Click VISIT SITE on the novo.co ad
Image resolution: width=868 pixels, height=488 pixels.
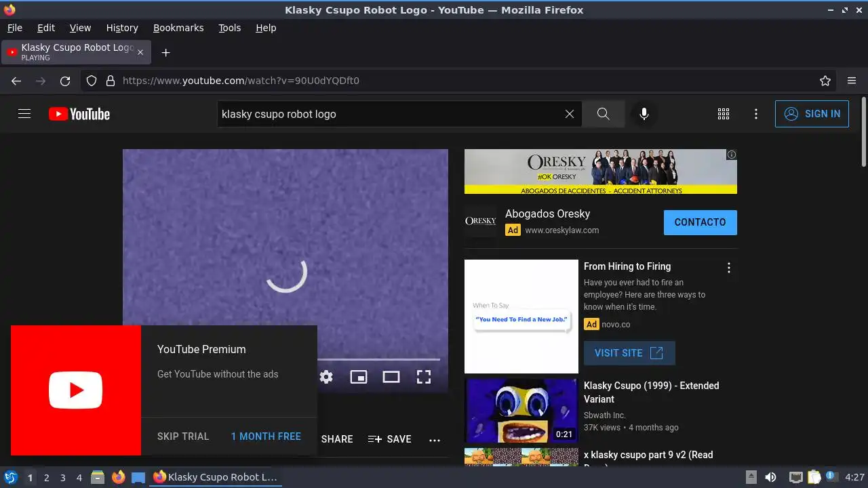[629, 353]
